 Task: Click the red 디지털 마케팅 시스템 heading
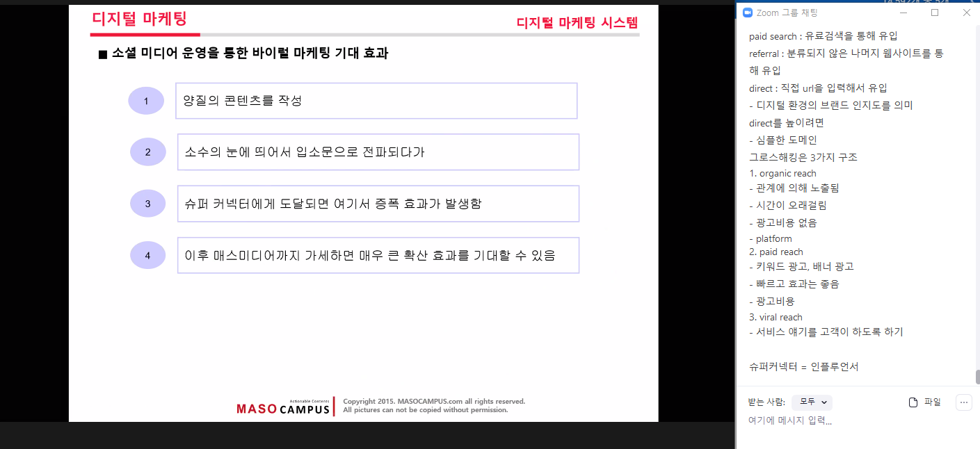(577, 22)
